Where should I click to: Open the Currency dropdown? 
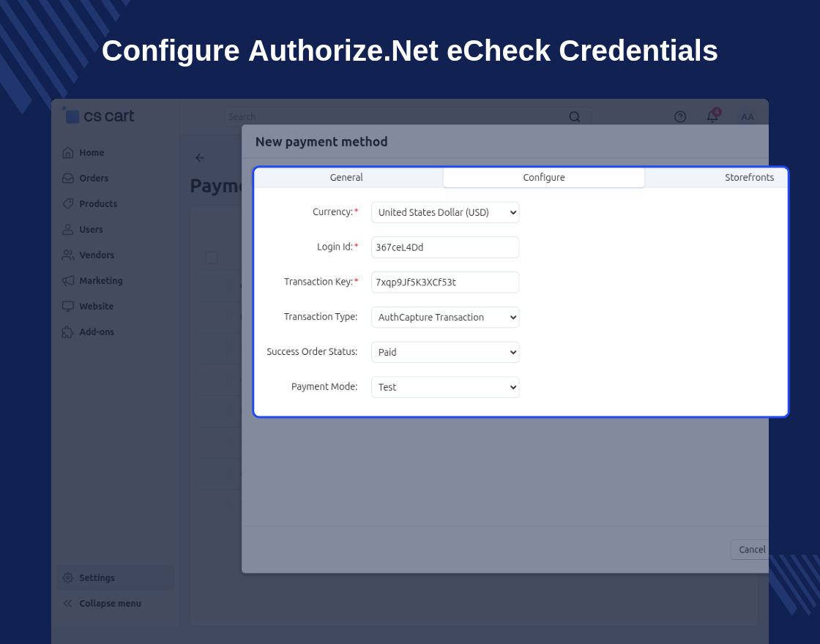pos(445,212)
